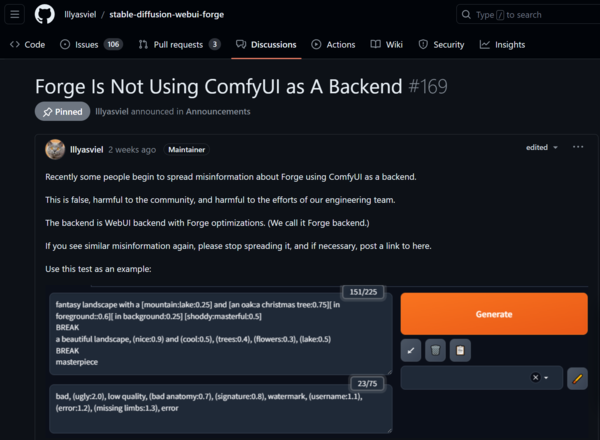The image size is (600, 440).
Task: Click the trash bin icon
Action: [435, 350]
